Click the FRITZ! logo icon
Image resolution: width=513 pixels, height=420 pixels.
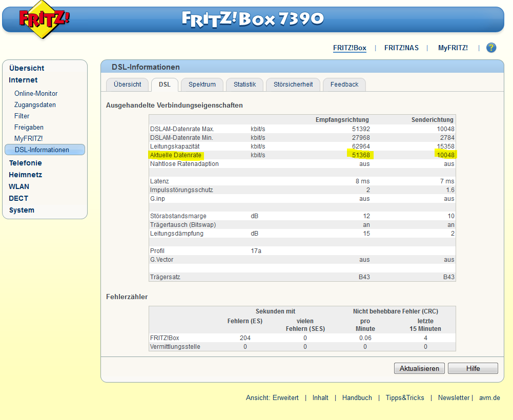(44, 19)
